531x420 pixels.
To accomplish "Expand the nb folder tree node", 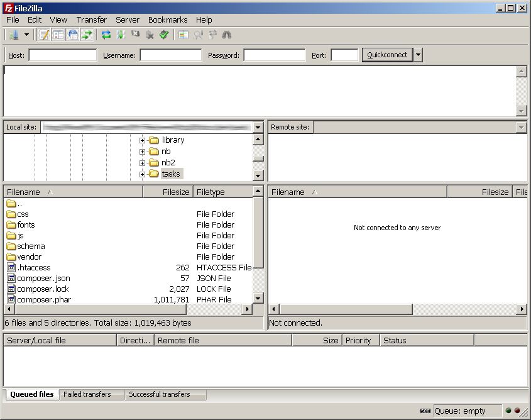I will click(x=142, y=152).
